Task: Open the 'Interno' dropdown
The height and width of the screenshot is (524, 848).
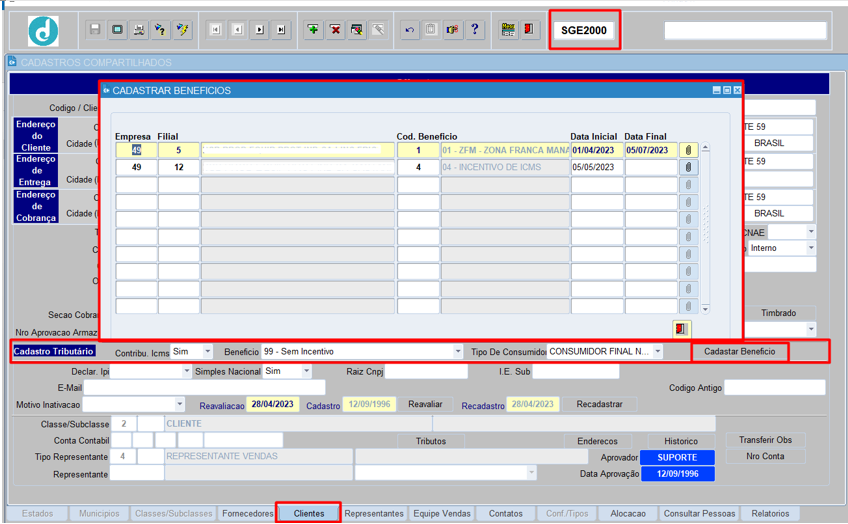Action: 811,248
